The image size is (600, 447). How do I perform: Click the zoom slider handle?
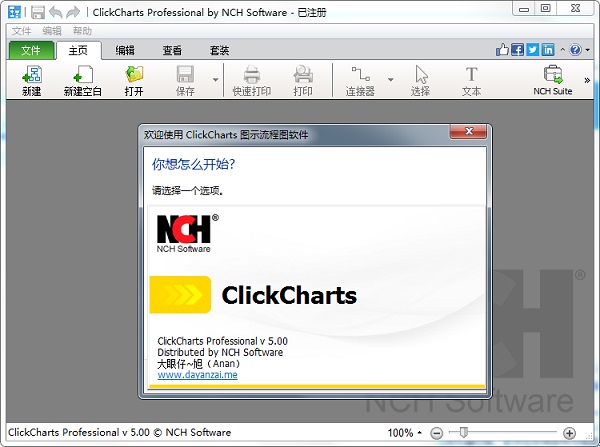[464, 432]
